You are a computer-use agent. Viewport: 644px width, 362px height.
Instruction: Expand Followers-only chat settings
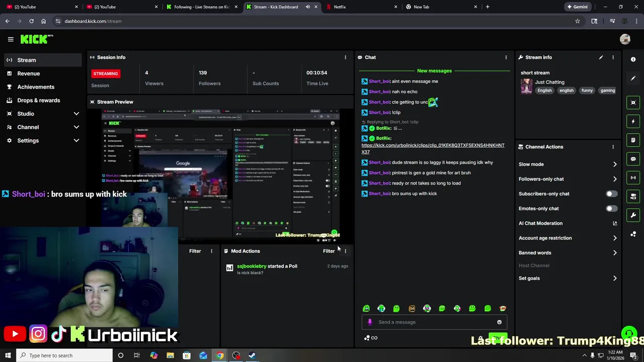pyautogui.click(x=615, y=179)
